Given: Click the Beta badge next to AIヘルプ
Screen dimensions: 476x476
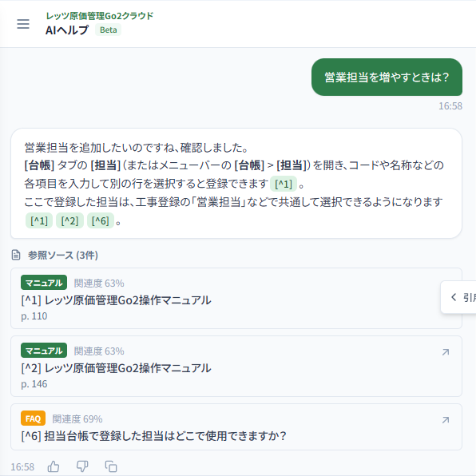Looking at the screenshot, I should (x=108, y=30).
